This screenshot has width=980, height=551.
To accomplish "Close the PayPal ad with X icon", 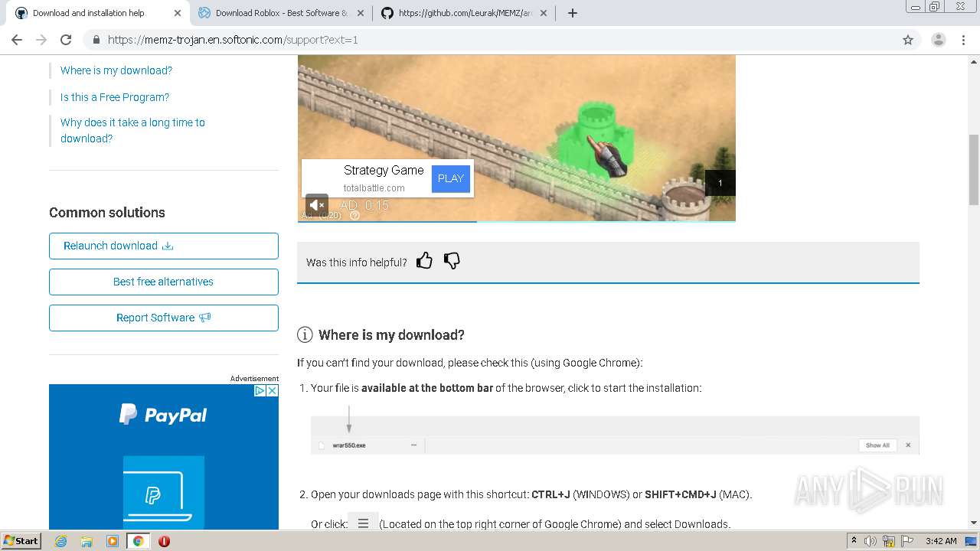I will (272, 390).
